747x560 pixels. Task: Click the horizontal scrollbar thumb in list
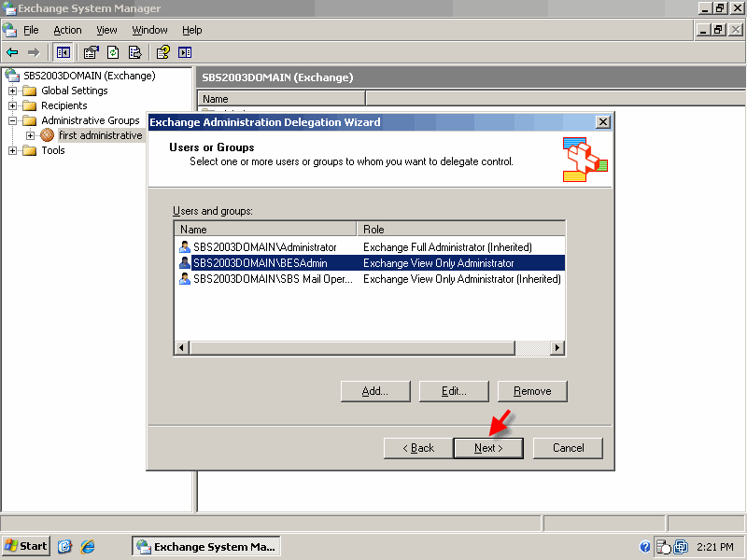pyautogui.click(x=352, y=347)
